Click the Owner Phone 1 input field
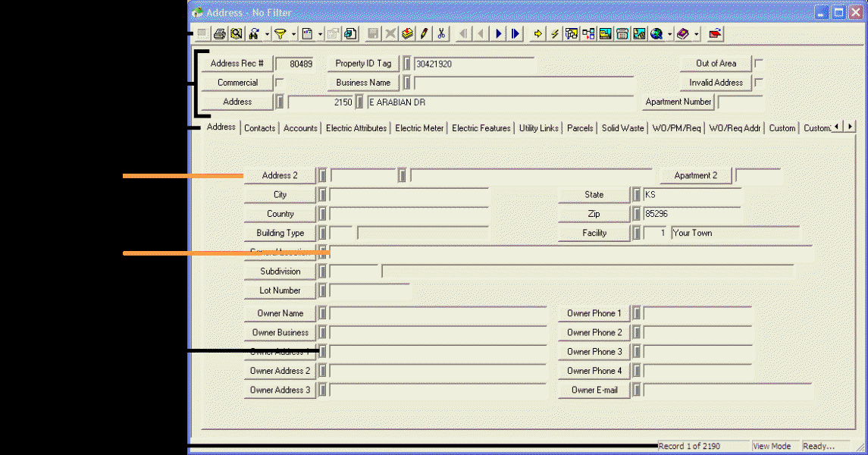Image resolution: width=868 pixels, height=455 pixels. (x=697, y=313)
